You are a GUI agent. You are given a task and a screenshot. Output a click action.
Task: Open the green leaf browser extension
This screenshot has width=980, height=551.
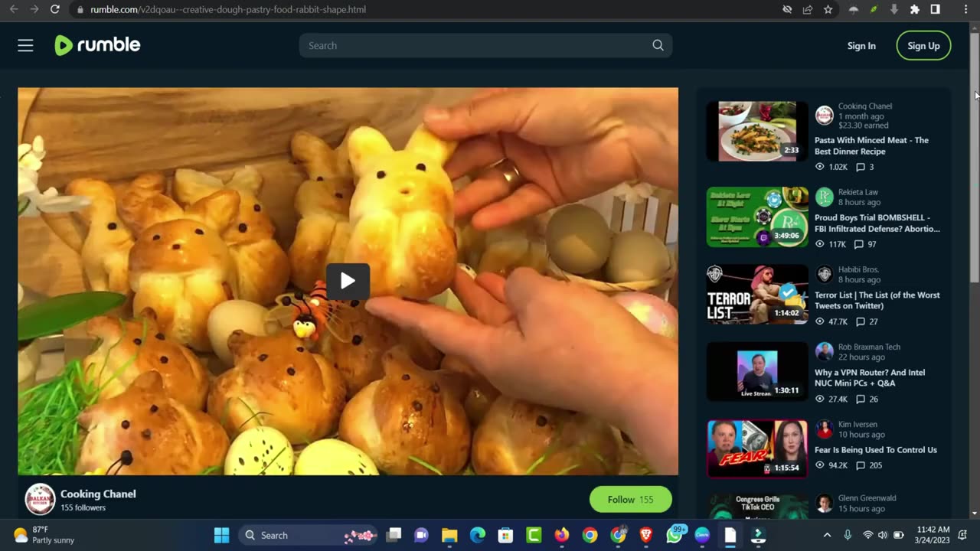pyautogui.click(x=874, y=9)
